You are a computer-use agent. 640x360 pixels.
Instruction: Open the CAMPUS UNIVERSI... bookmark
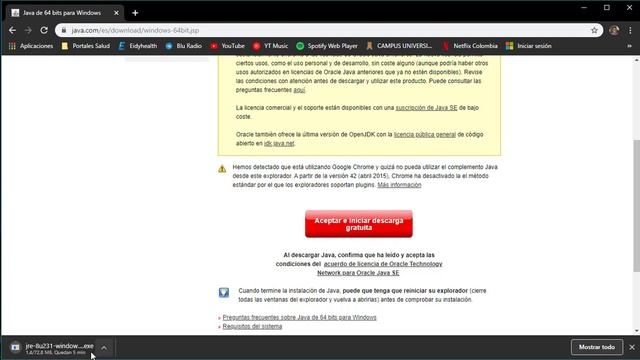click(399, 46)
